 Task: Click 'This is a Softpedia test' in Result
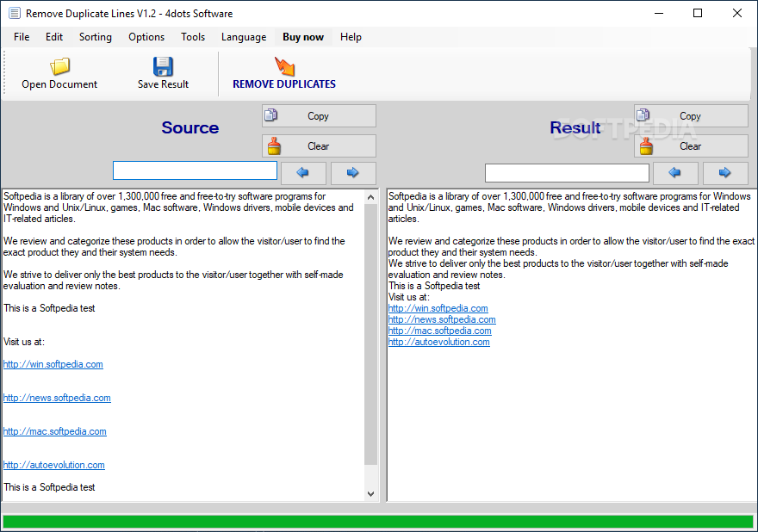tap(434, 286)
